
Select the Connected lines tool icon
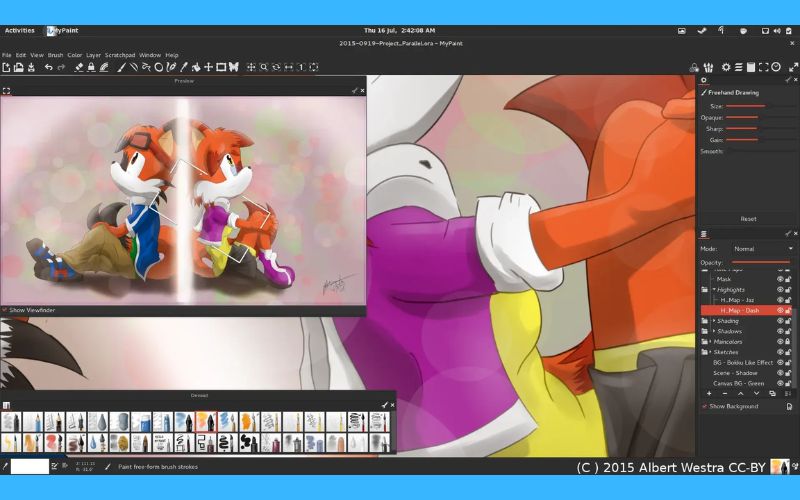point(146,67)
